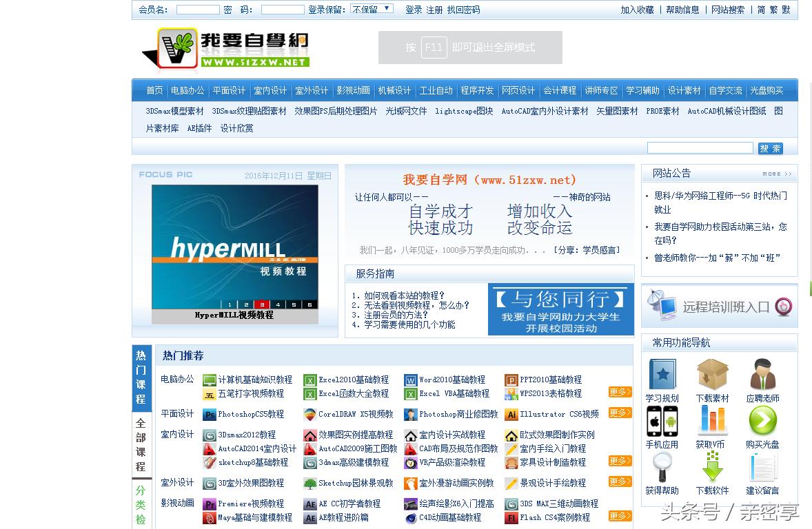Select the 热门课程 side tab
This screenshot has height=529, width=812.
pos(141,378)
